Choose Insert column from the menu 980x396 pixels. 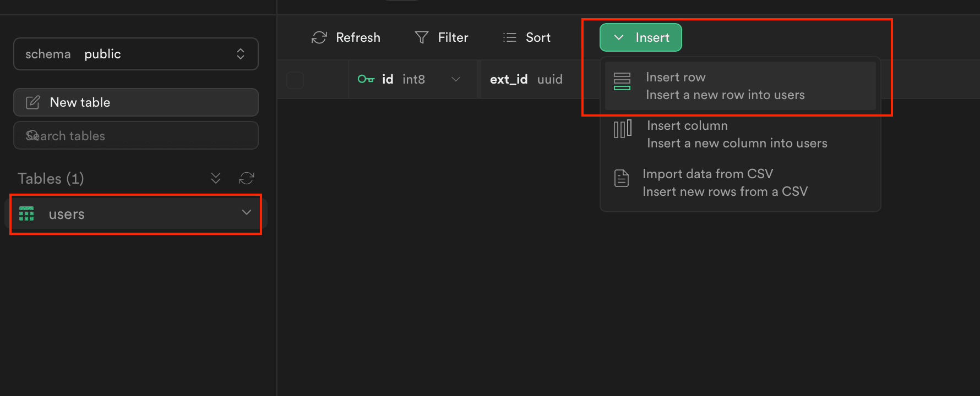tap(741, 134)
